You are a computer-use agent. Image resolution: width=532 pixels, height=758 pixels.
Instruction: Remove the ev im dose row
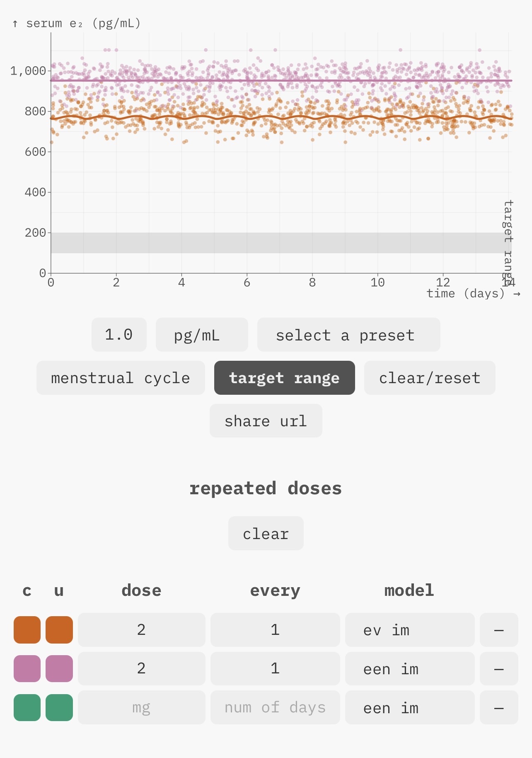tap(498, 630)
